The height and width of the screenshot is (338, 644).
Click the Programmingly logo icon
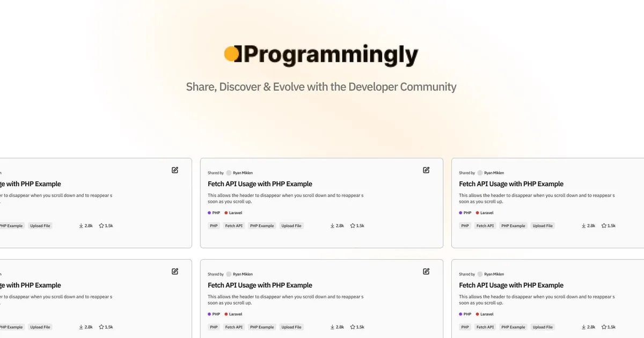[233, 53]
